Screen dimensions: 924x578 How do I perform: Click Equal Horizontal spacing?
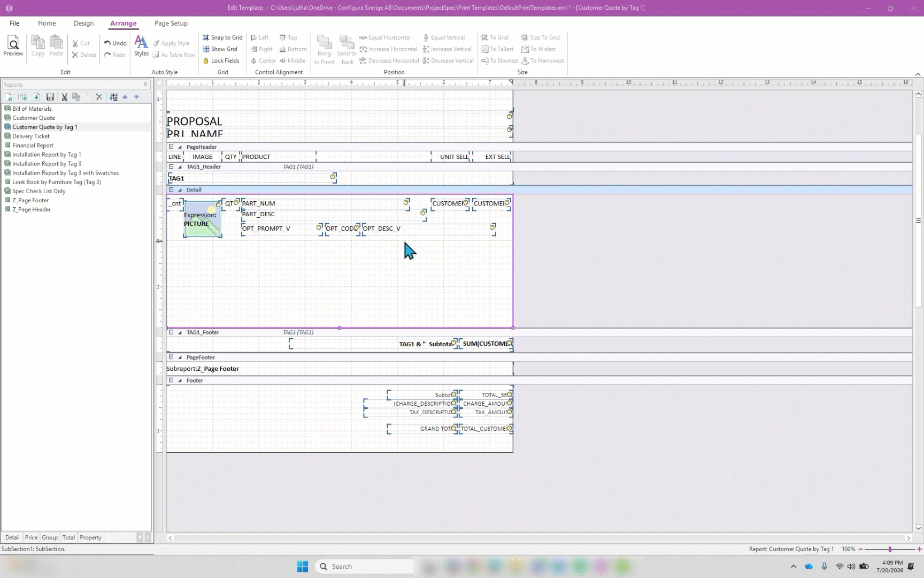(x=385, y=37)
